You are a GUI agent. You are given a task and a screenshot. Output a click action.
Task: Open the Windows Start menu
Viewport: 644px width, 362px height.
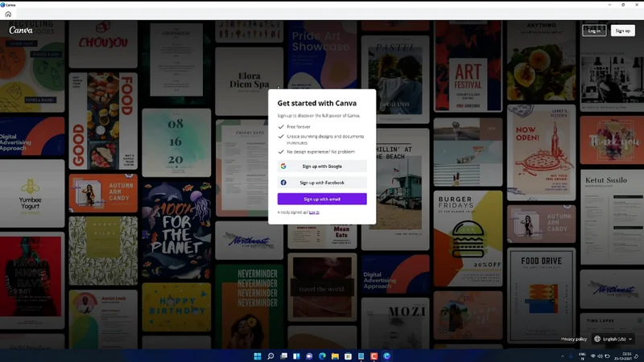pos(258,356)
